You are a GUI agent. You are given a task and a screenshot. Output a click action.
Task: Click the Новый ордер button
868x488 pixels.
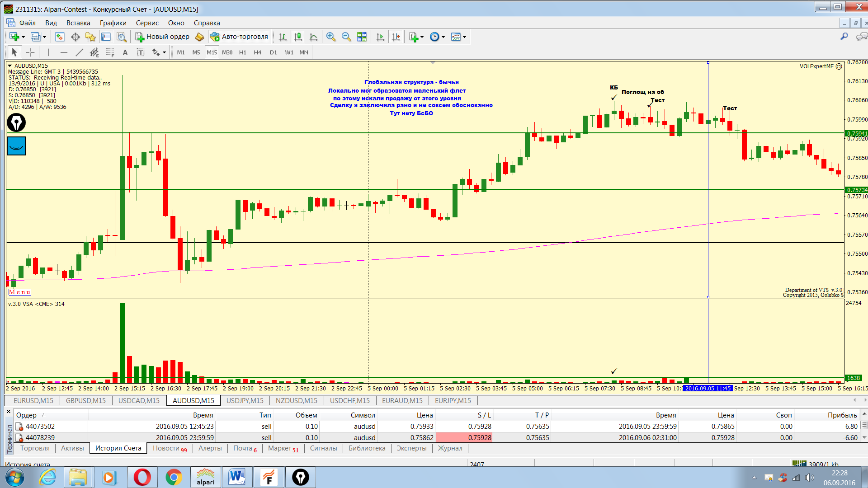pyautogui.click(x=163, y=37)
